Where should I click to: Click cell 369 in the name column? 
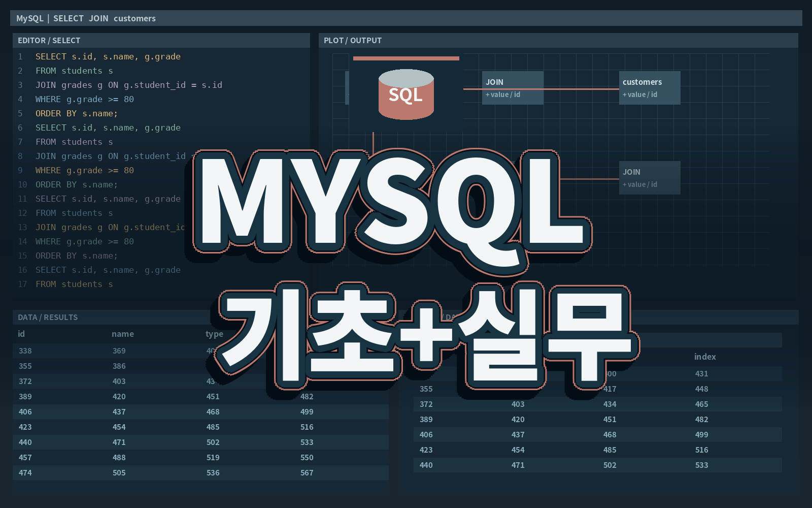tap(119, 351)
